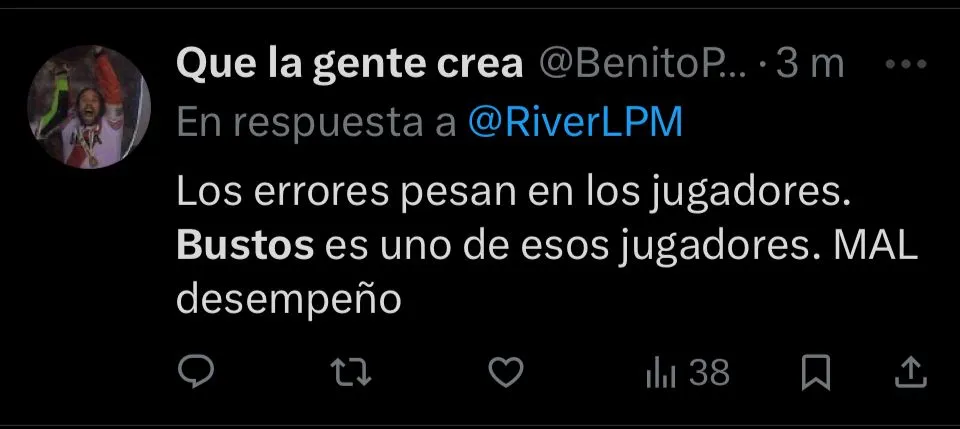Open tweet analytics bar chart icon

click(661, 373)
